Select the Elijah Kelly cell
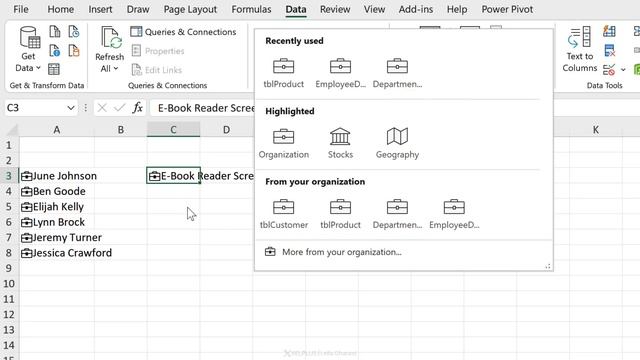 point(57,207)
